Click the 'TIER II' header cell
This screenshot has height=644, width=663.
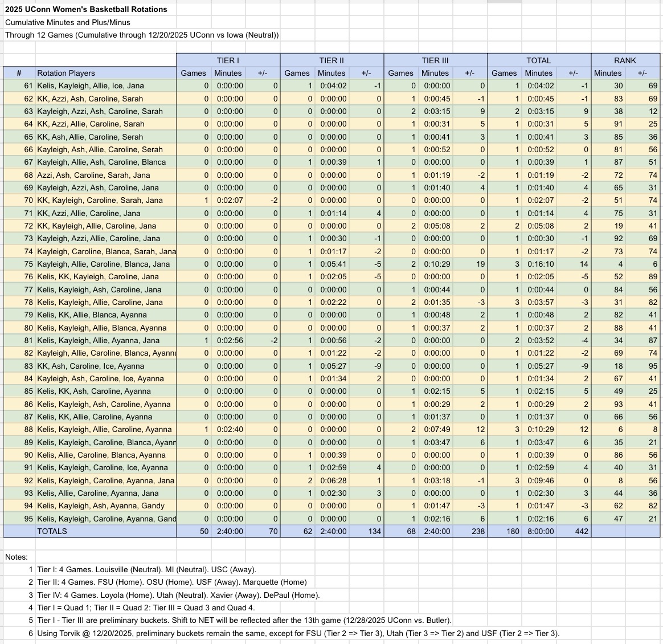point(331,60)
